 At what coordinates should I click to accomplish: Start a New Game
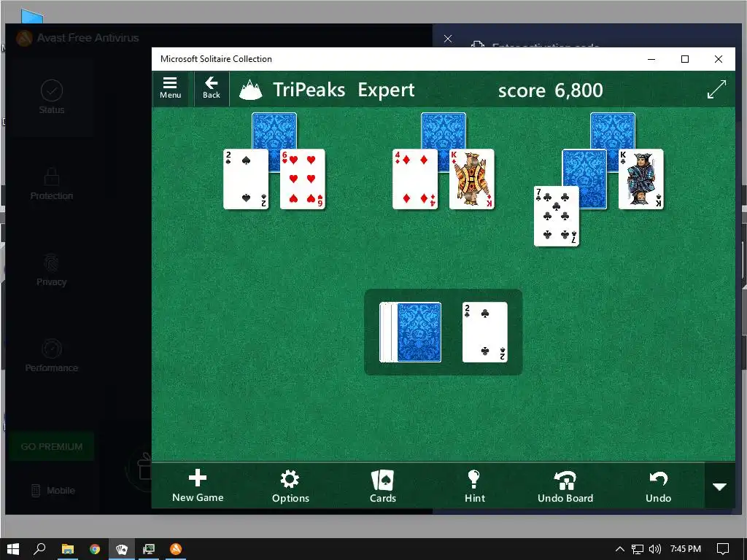(x=198, y=486)
